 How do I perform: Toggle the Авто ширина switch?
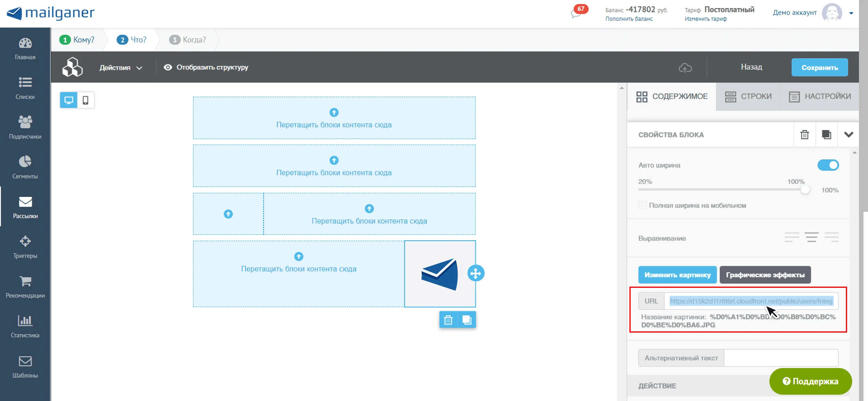pos(828,165)
